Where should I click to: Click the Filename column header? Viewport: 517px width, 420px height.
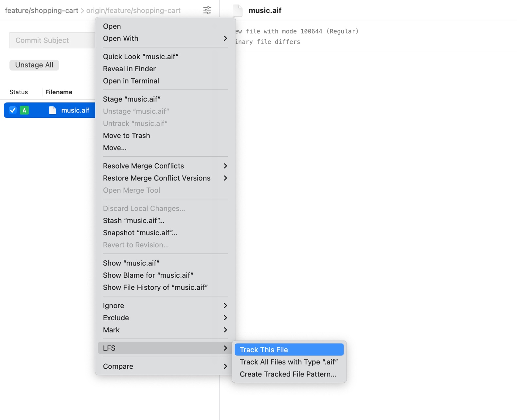59,92
